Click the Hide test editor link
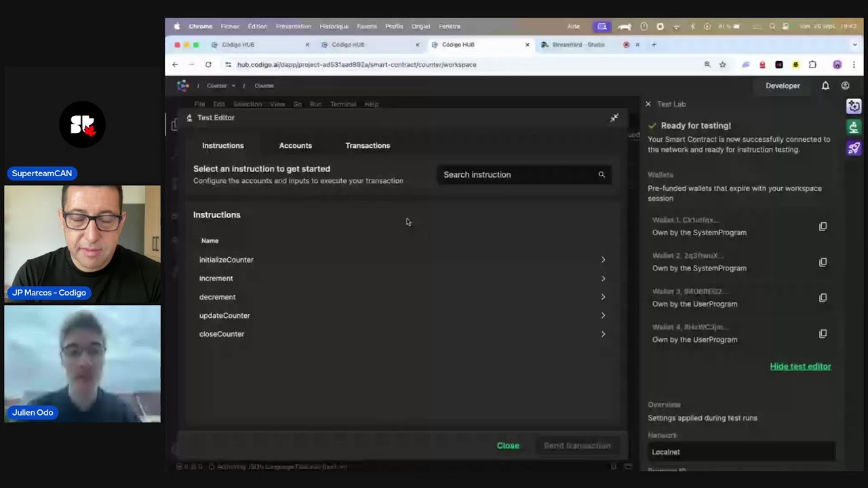The height and width of the screenshot is (488, 868). click(800, 367)
